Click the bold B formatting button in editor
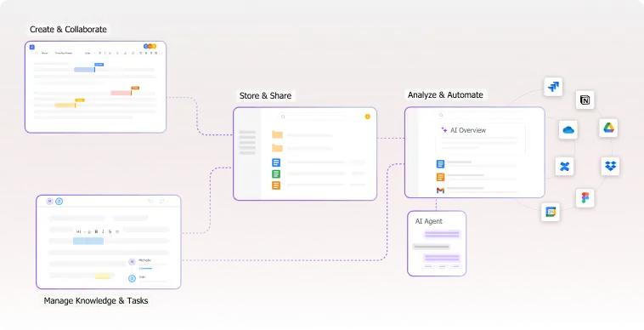 pos(96,232)
